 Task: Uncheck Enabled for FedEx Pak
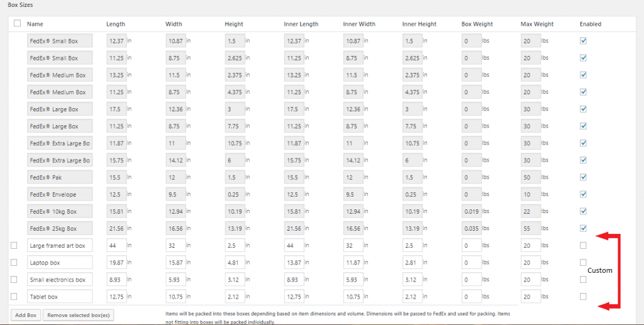tap(583, 177)
